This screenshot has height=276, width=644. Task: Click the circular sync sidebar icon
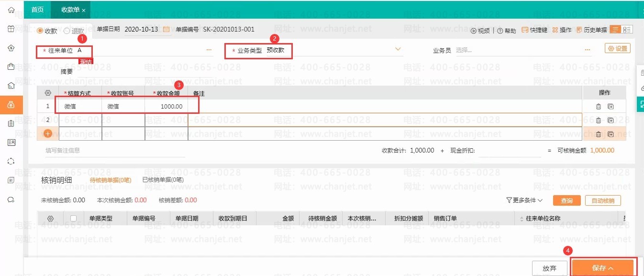(x=11, y=161)
